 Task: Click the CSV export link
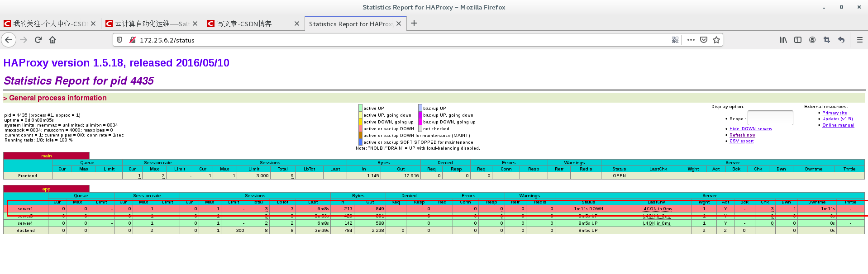point(741,141)
